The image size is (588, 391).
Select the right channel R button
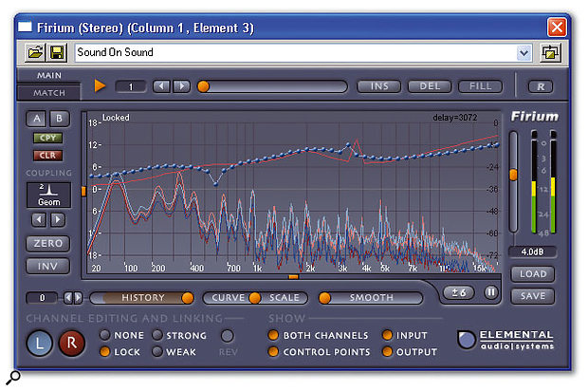tap(72, 343)
